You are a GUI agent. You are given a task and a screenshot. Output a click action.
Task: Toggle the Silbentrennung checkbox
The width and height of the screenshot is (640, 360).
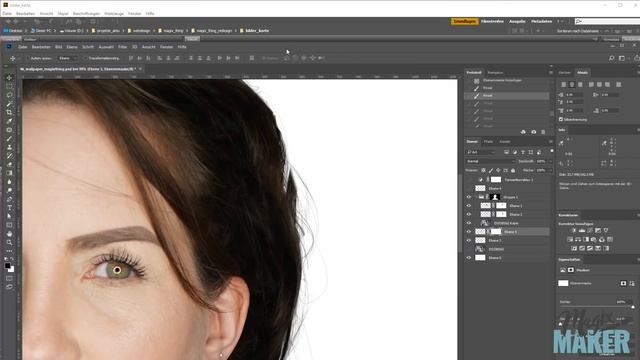coord(561,120)
